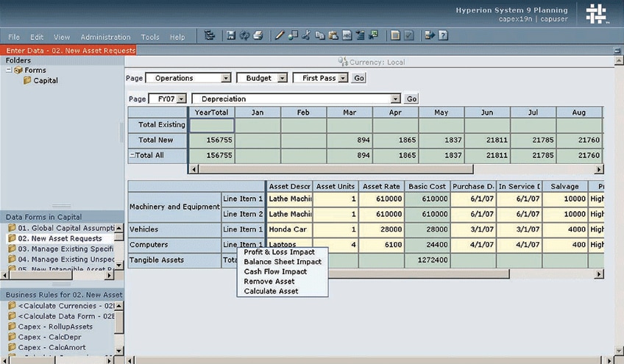
Task: Click icon beside 01. Global Capital Assumptions
Action: click(12, 228)
